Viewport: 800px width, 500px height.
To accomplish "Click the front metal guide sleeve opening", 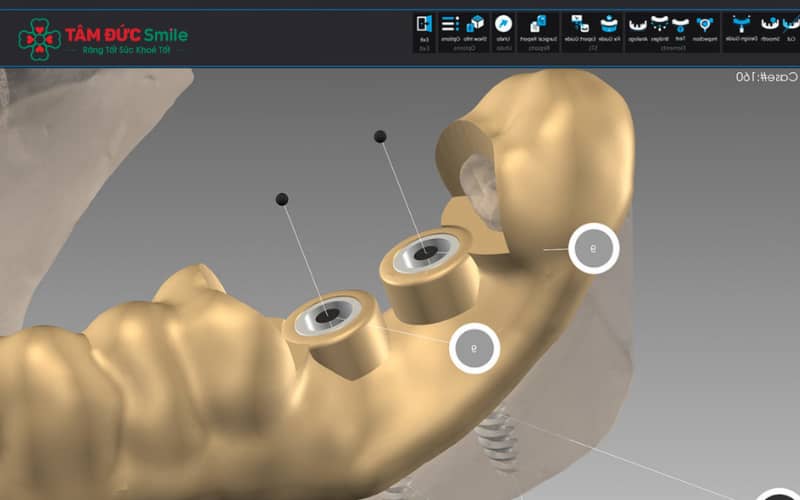I will 328,316.
